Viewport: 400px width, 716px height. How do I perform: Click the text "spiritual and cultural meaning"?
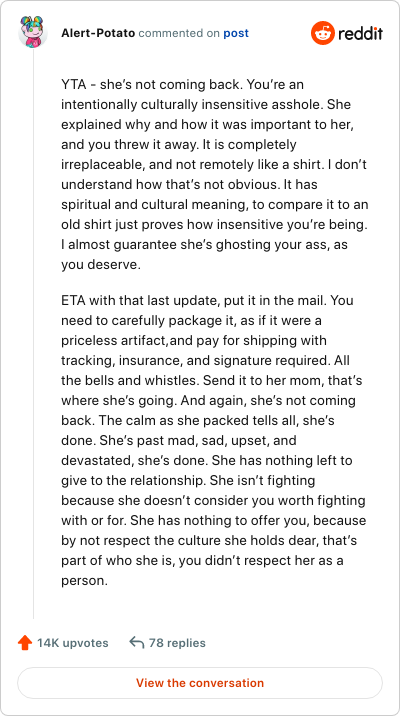(154, 205)
